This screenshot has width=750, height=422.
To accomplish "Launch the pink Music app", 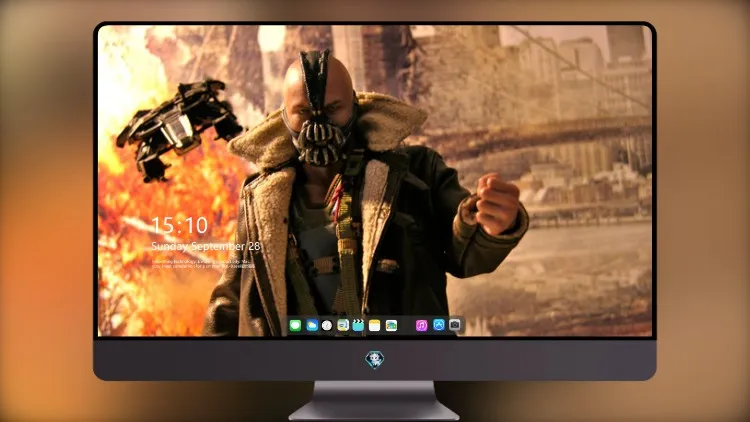I will pyautogui.click(x=421, y=325).
